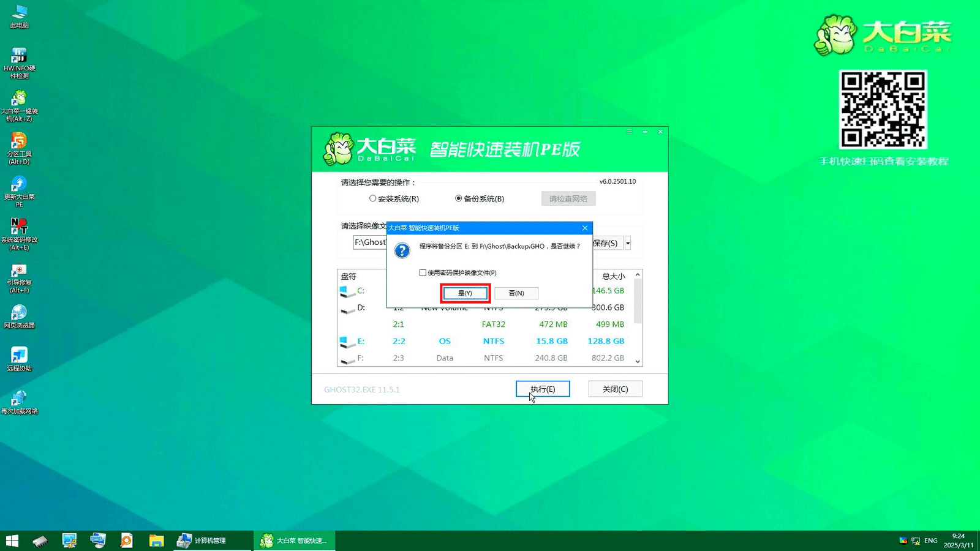This screenshot has width=980, height=551.
Task: Select the F: Data partition row
Action: pos(484,358)
